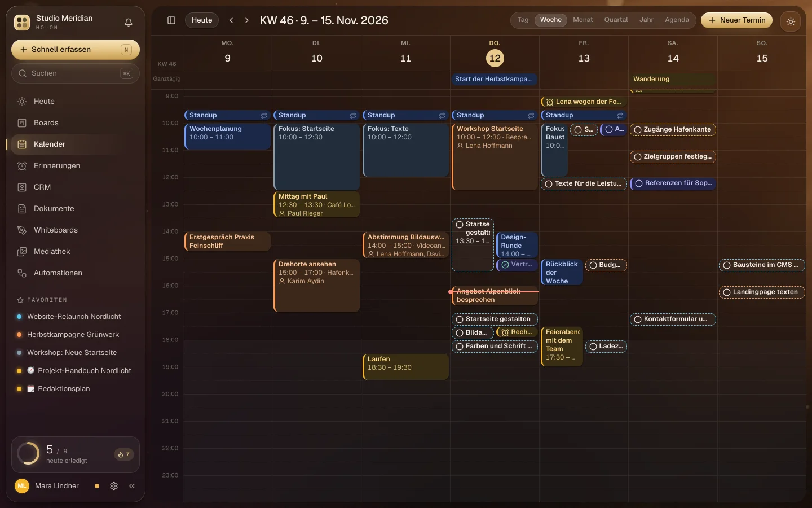The image size is (812, 508).
Task: Go to previous week with the chevron
Action: pyautogui.click(x=231, y=20)
